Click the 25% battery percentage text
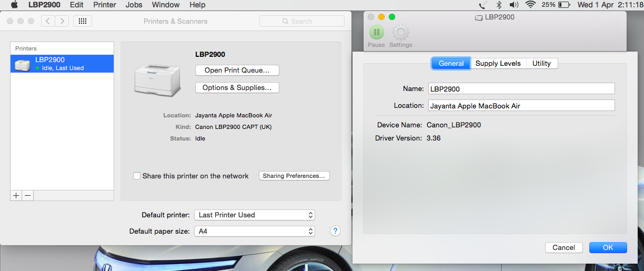Screen dimensions: 644x271 click(548, 5)
